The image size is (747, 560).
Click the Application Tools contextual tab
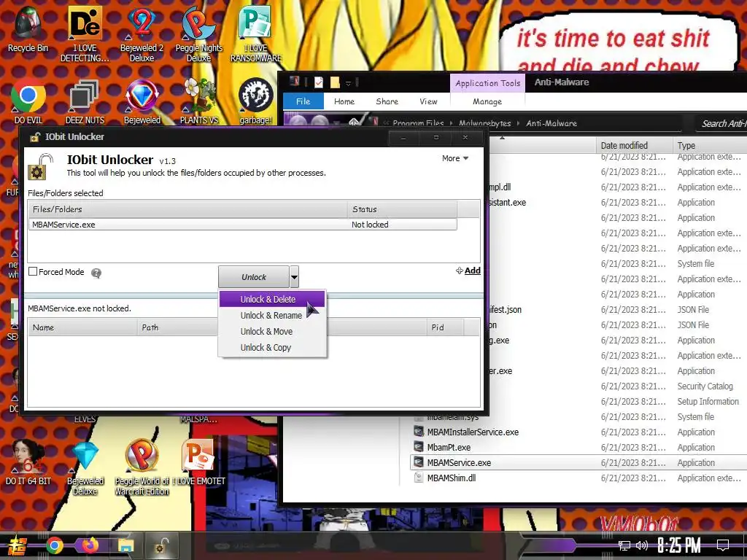pyautogui.click(x=488, y=83)
